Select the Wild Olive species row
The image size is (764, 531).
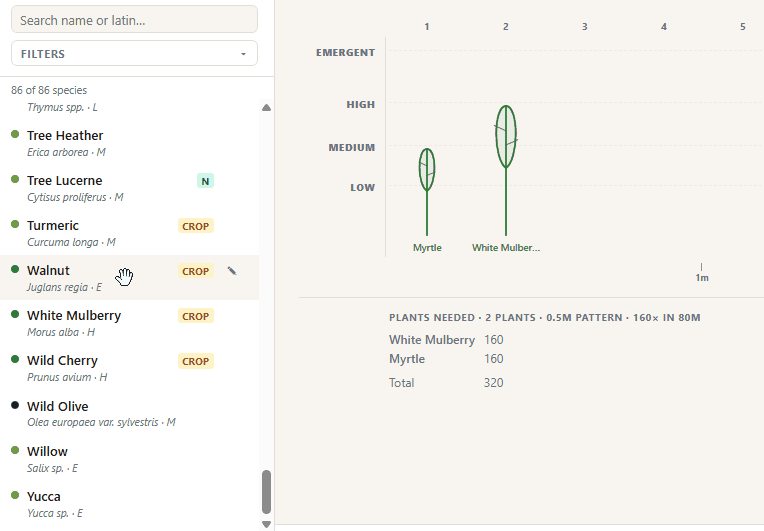coord(129,413)
